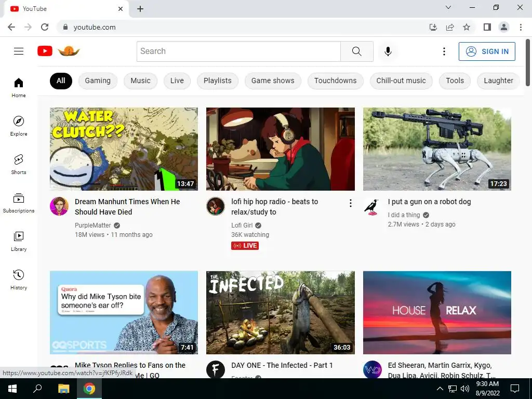Image resolution: width=532 pixels, height=399 pixels.
Task: Open lofi hip hop radio title link
Action: (x=274, y=207)
